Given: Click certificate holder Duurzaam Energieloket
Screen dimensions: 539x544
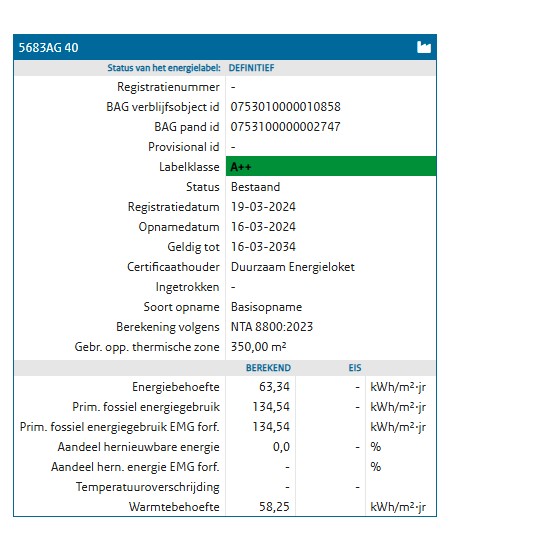Looking at the screenshot, I should coord(293,267).
